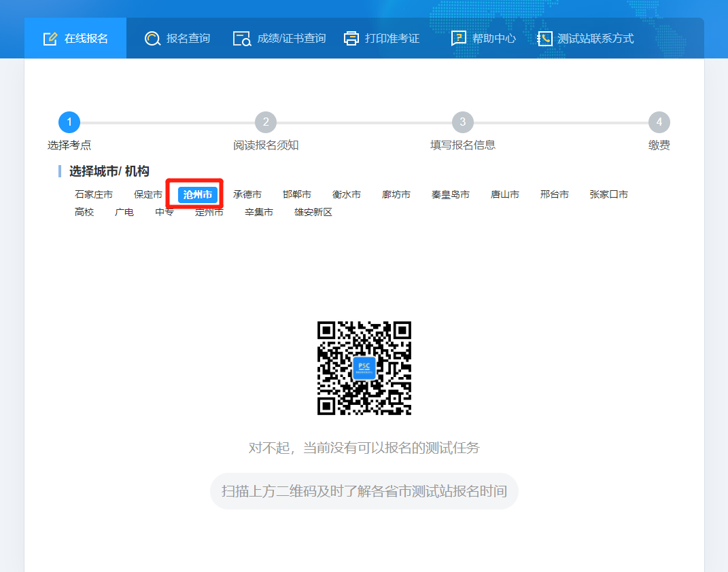Click step 1 circle 选择考点

click(x=69, y=122)
